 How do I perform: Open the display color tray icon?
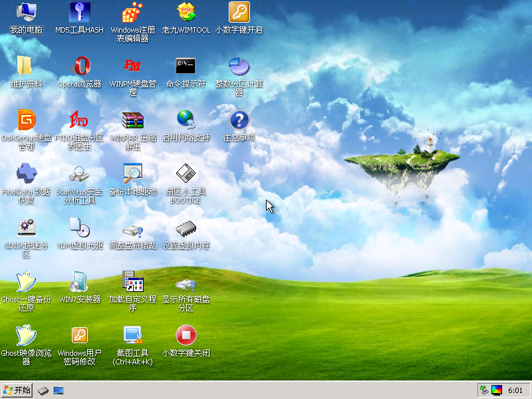point(496,390)
